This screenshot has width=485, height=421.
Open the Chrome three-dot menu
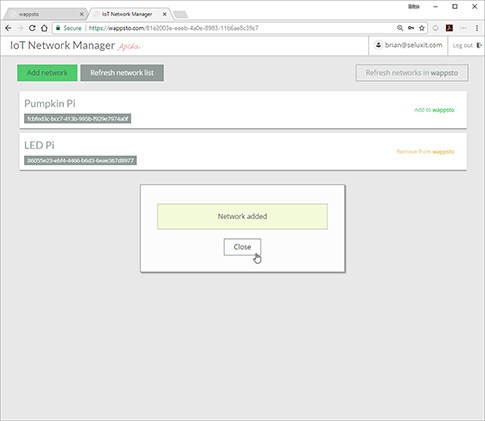click(477, 28)
